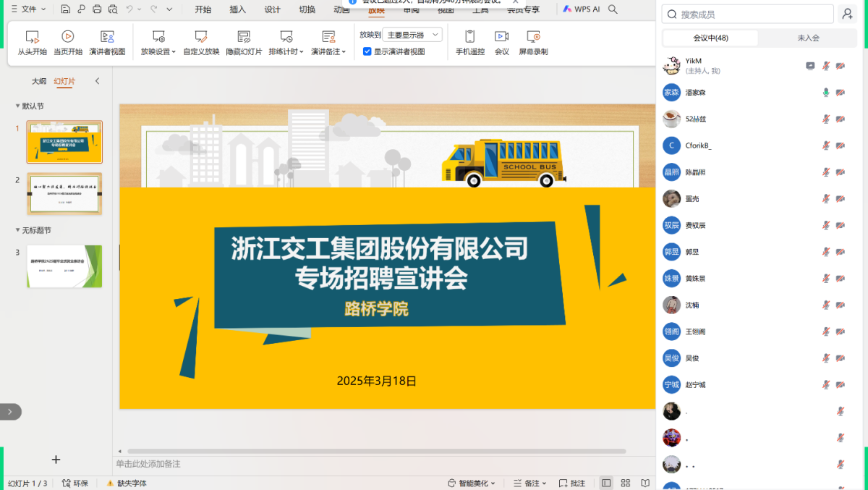Select slide 2 thumbnail

coord(64,193)
